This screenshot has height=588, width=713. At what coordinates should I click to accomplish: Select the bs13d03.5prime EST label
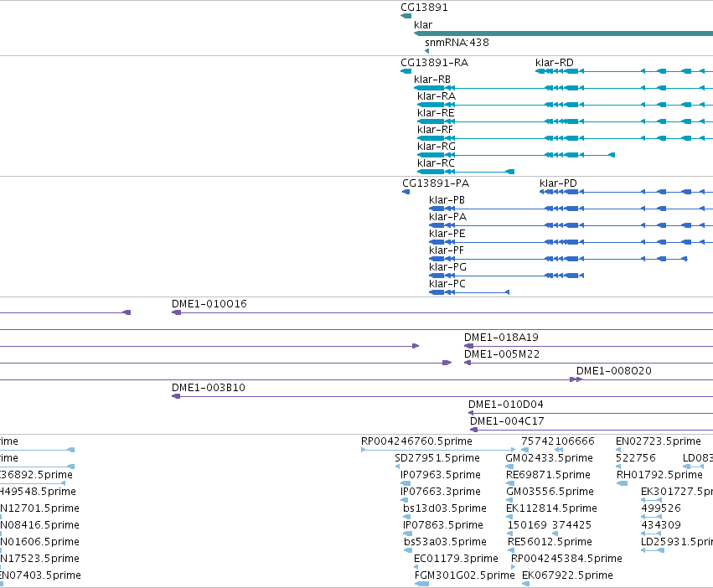point(445,508)
